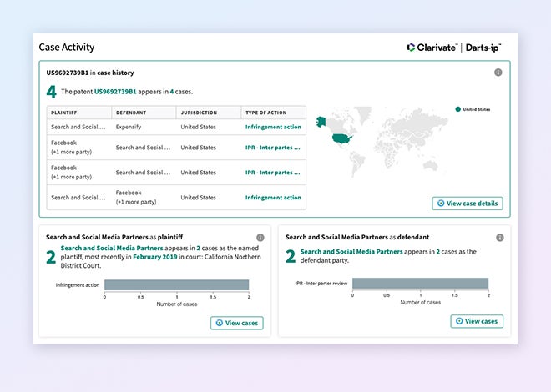Sort by the Defendant column header
The height and width of the screenshot is (392, 551).
click(x=132, y=113)
